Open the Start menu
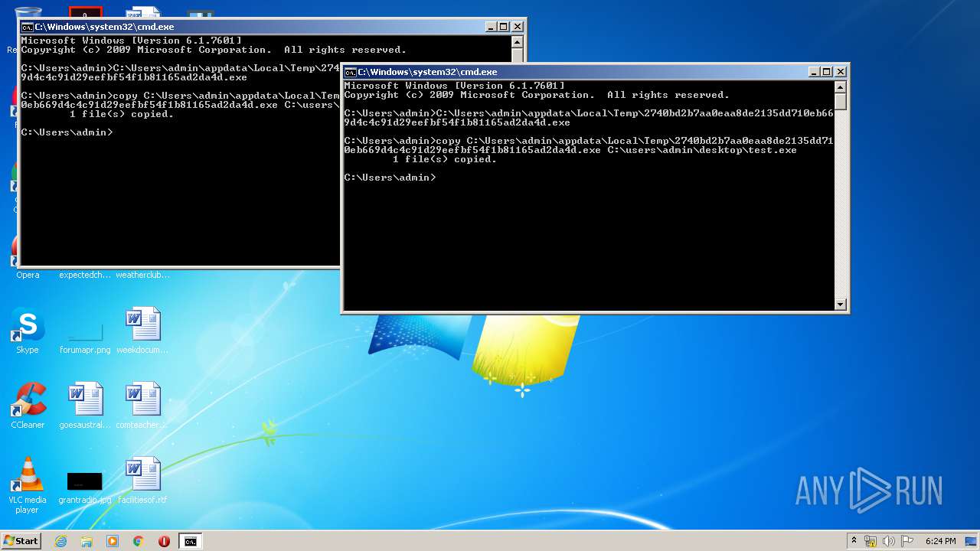This screenshot has height=551, width=980. (21, 541)
